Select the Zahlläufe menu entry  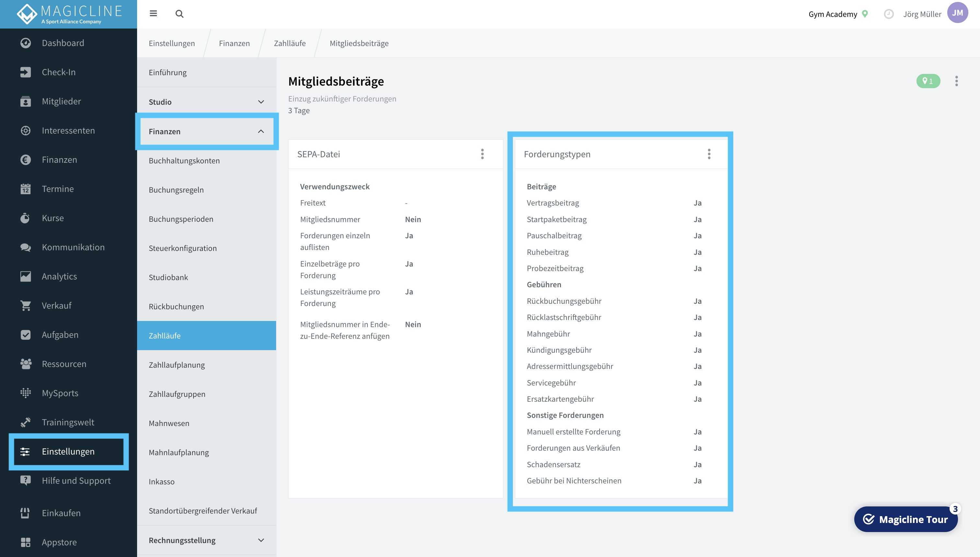click(x=206, y=336)
